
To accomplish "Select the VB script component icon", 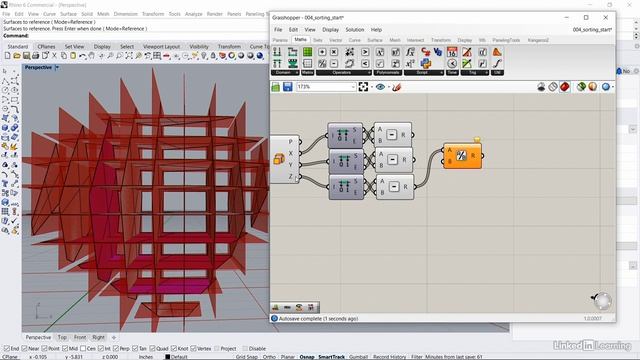I will click(x=438, y=52).
